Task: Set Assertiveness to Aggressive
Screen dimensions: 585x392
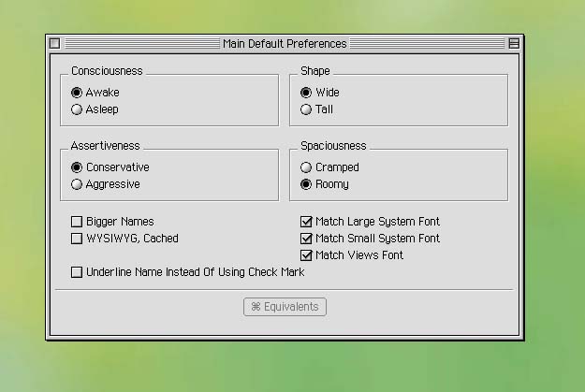Action: [77, 184]
